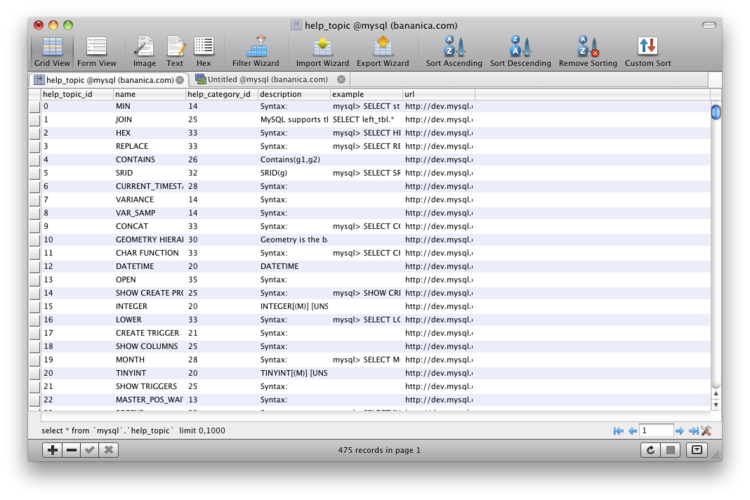This screenshot has width=750, height=500.
Task: Discard changes with X button
Action: click(109, 450)
